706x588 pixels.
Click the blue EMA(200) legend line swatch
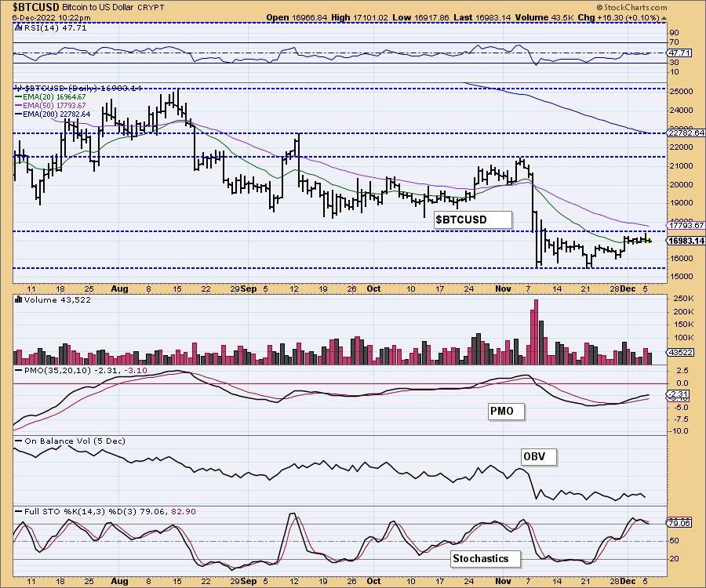(19, 114)
